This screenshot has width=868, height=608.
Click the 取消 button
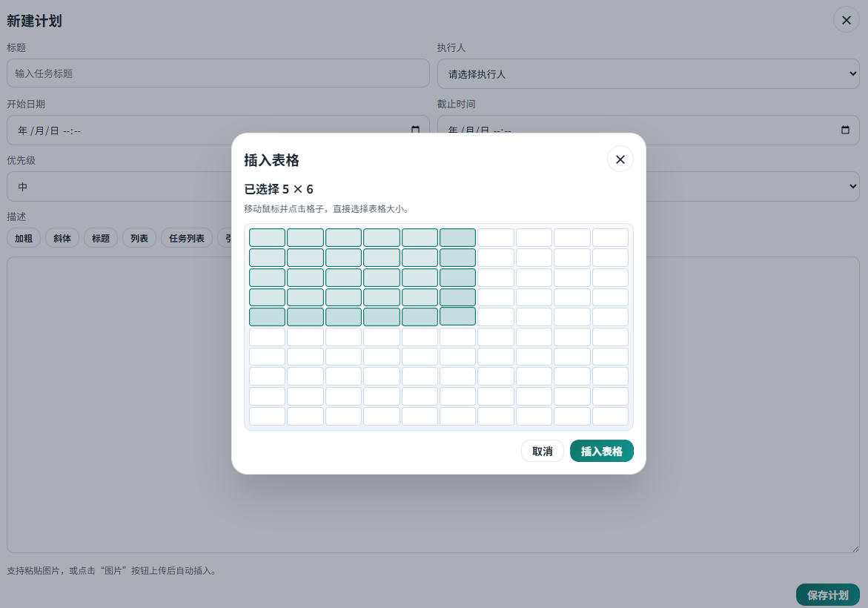tap(542, 451)
